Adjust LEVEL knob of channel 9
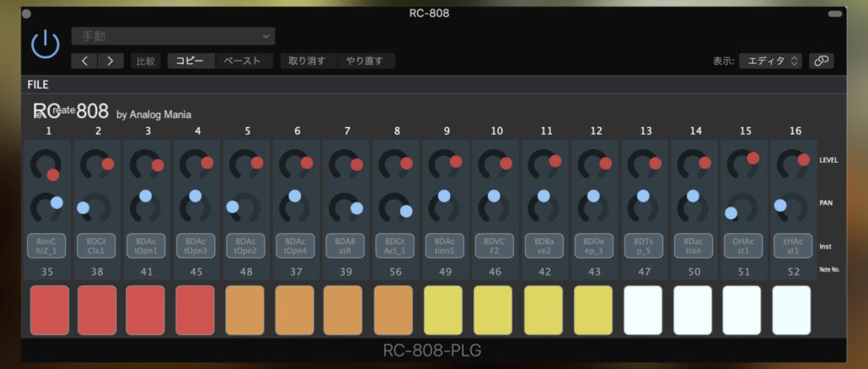The width and height of the screenshot is (868, 369). (x=444, y=165)
